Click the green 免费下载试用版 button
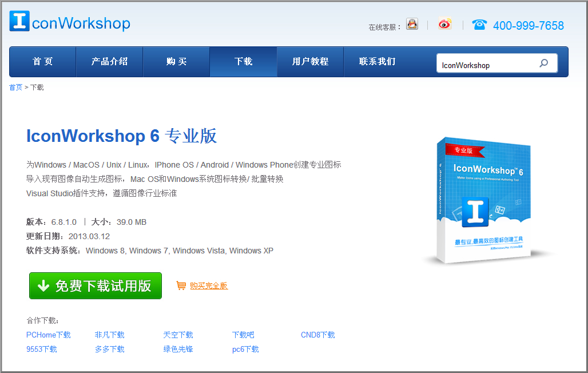This screenshot has height=373, width=588. coord(96,286)
